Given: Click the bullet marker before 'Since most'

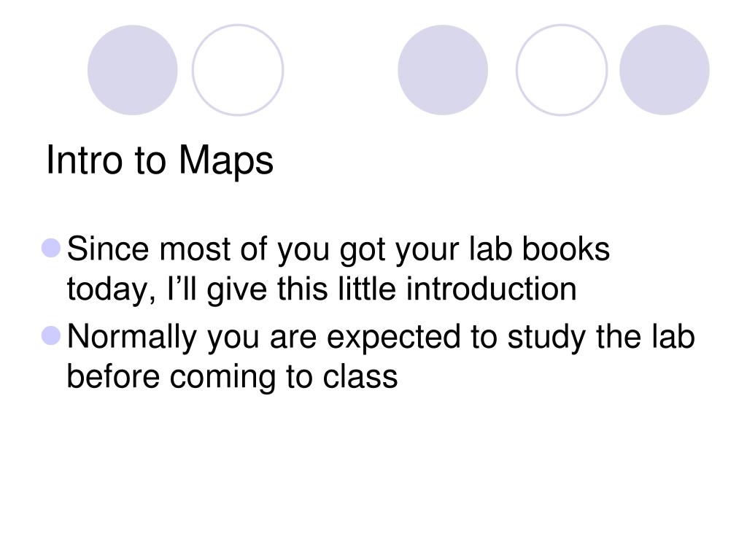Looking at the screenshot, I should pyautogui.click(x=51, y=248).
